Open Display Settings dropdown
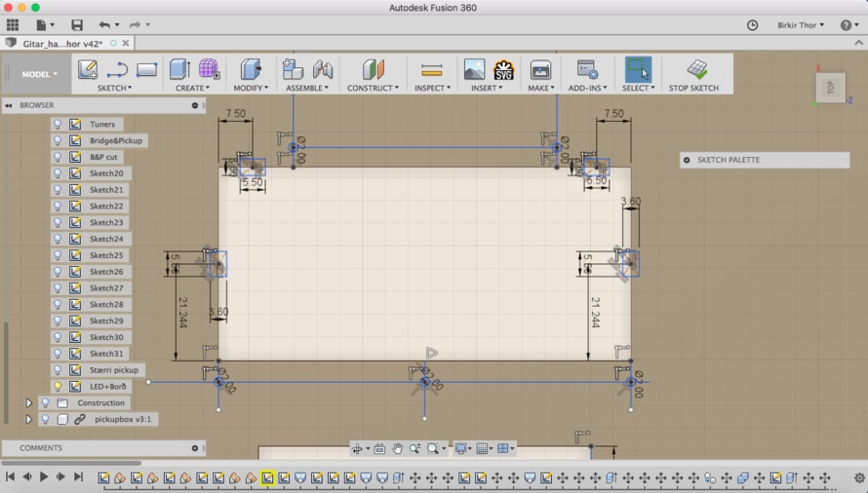This screenshot has height=493, width=868. [x=463, y=449]
